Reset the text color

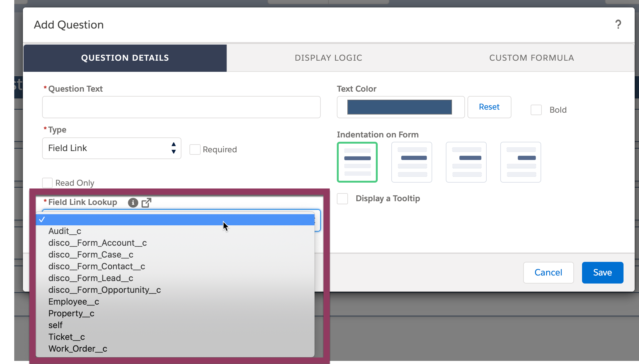(489, 107)
